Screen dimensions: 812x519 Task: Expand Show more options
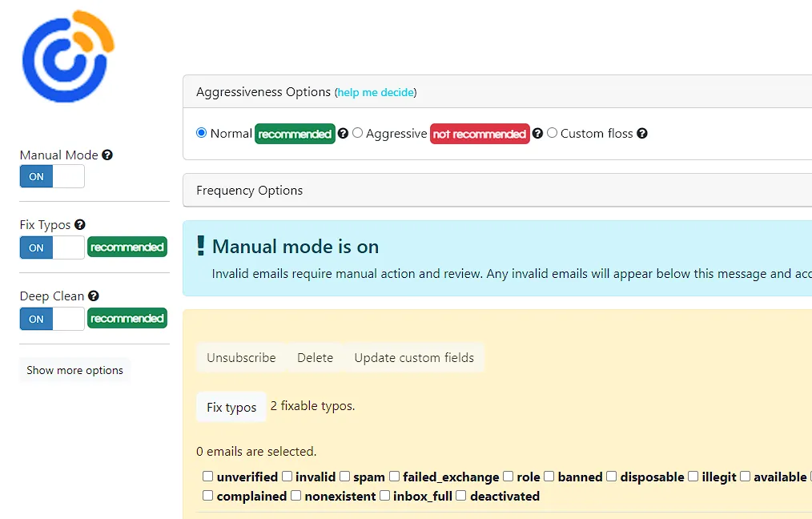pyautogui.click(x=74, y=370)
